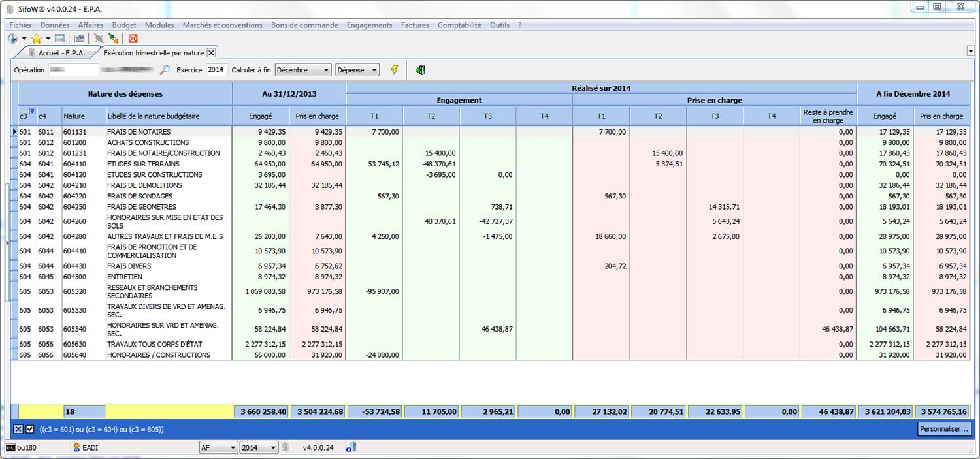The image size is (980, 459).
Task: Click the Reste à prendre en charge header
Action: (828, 116)
